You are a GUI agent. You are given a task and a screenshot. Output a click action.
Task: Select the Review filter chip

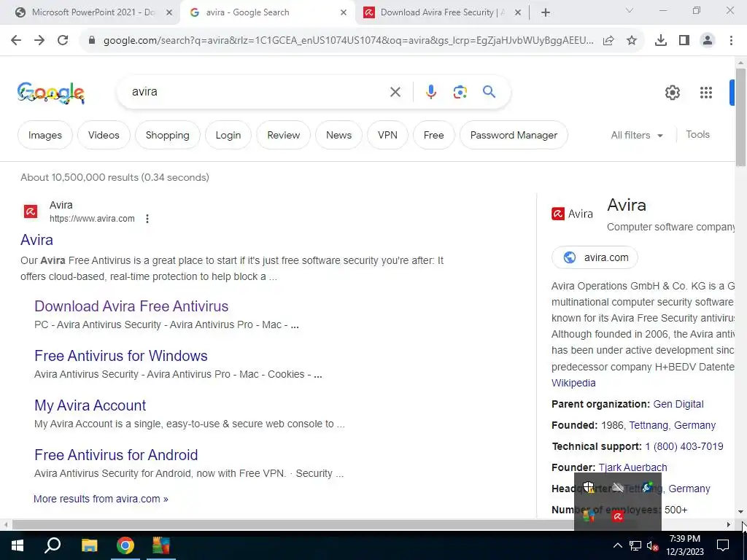pos(284,135)
